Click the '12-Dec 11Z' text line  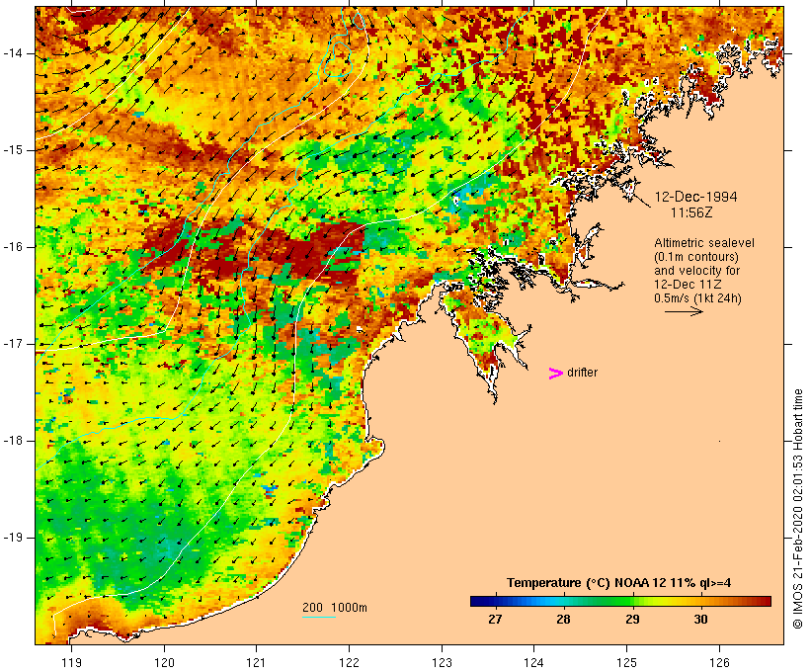(688, 285)
